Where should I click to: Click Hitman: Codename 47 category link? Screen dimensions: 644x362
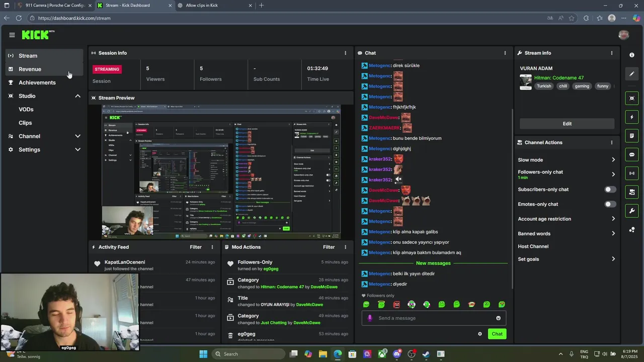pos(559,78)
